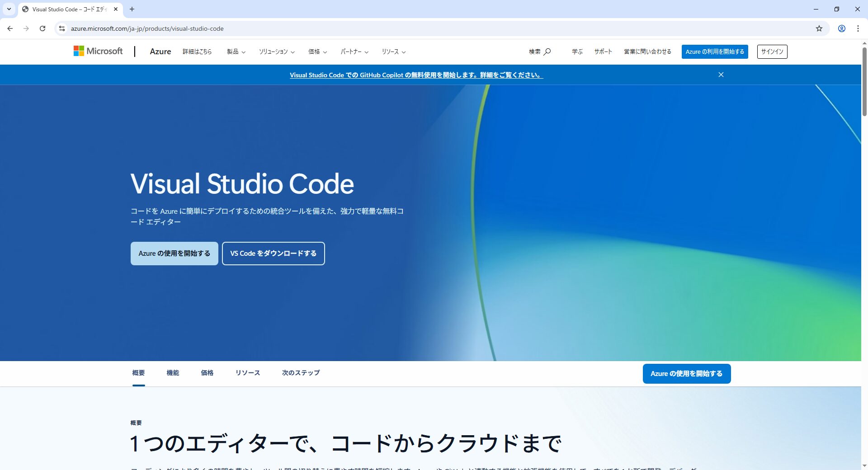Click Azure の使用を開始する hero button

tap(175, 254)
